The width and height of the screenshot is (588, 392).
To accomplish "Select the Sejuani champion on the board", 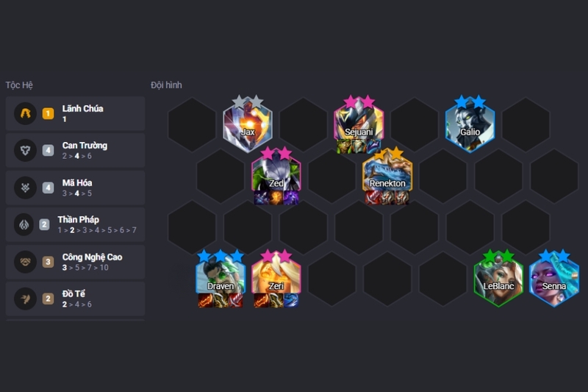I will (359, 124).
